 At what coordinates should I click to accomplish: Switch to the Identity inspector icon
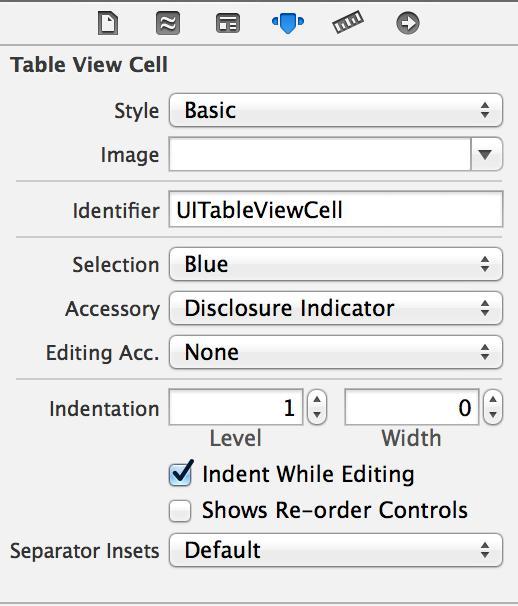[228, 23]
